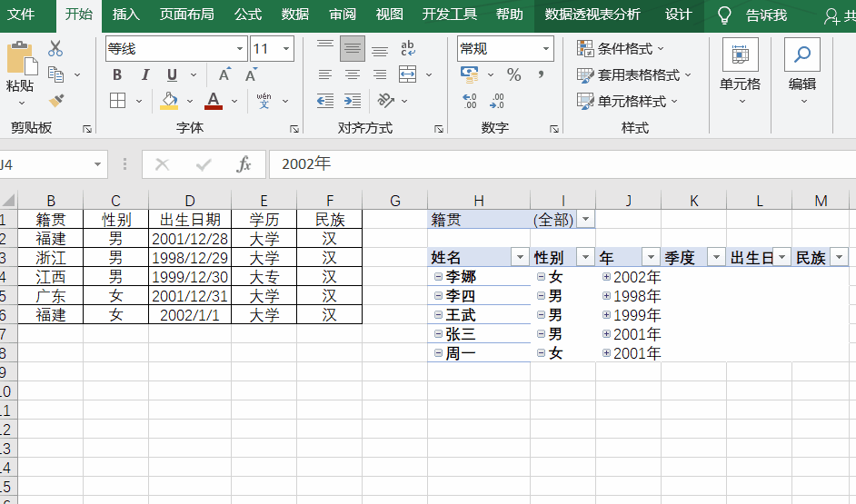
Task: Increase font size with large A
Action: pos(224,74)
